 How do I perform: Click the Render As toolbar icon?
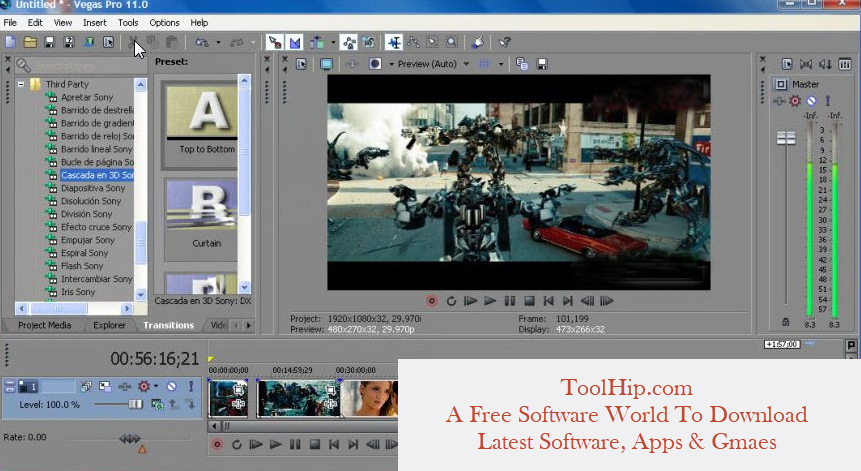click(88, 42)
